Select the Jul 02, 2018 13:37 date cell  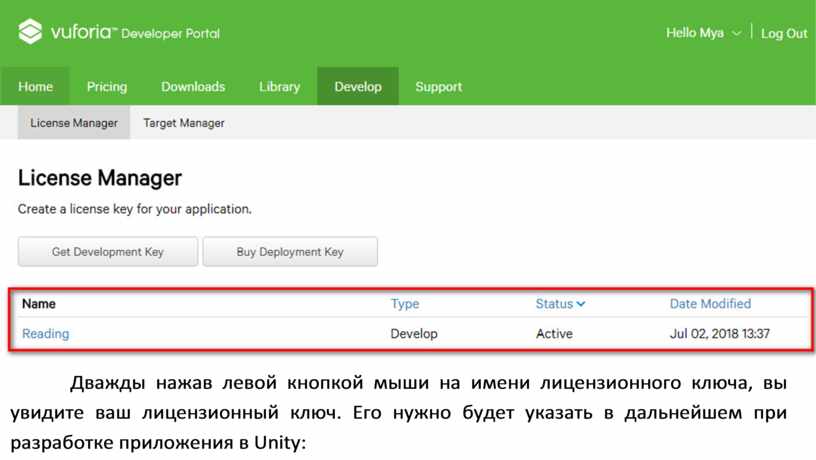[720, 334]
